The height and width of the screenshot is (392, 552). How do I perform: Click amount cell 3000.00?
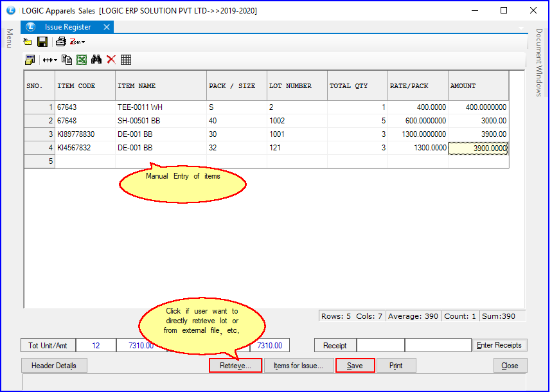479,121
